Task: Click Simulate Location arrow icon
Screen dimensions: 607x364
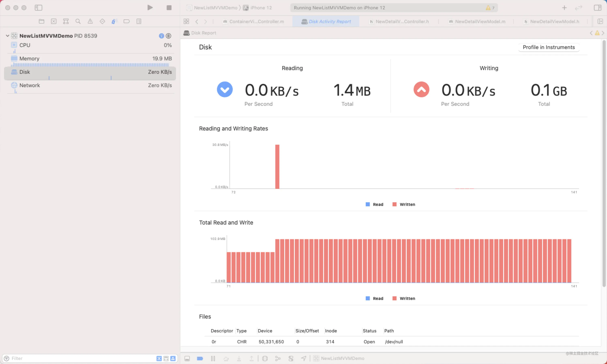Action: click(x=304, y=358)
